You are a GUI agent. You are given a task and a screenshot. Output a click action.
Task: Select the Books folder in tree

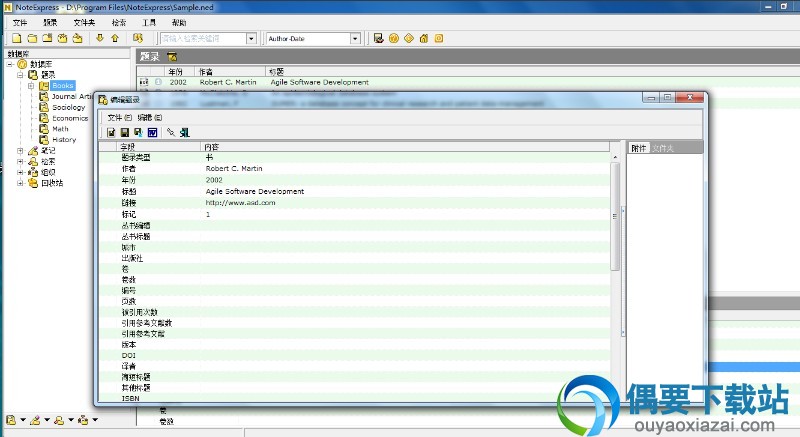(63, 86)
